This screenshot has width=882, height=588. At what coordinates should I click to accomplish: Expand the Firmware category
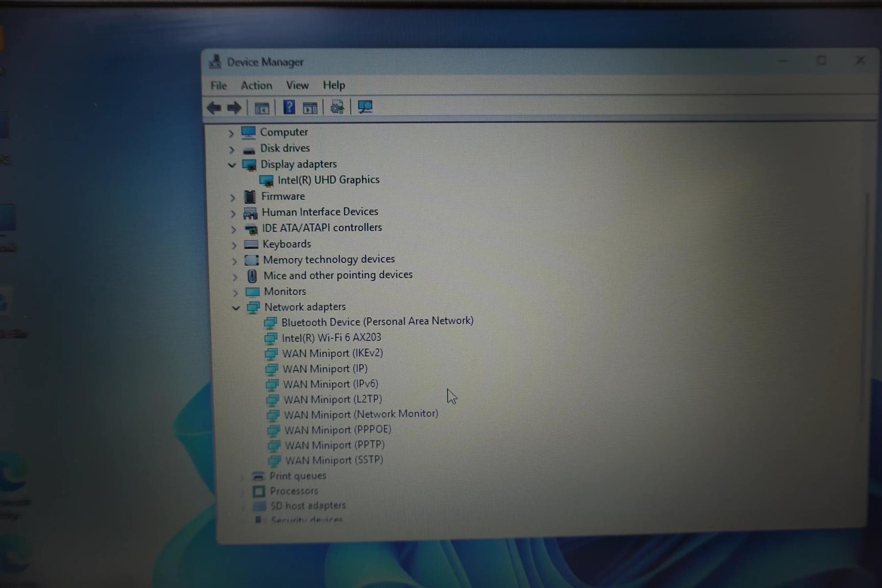(233, 197)
